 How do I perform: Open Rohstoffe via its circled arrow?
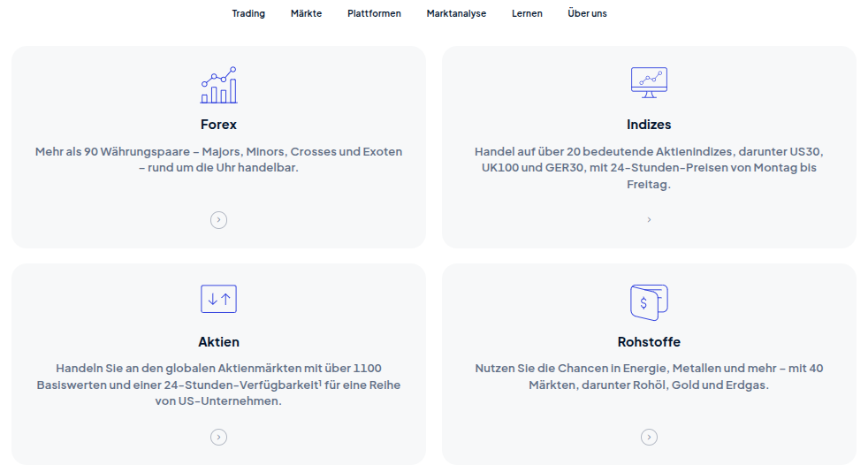coord(649,437)
